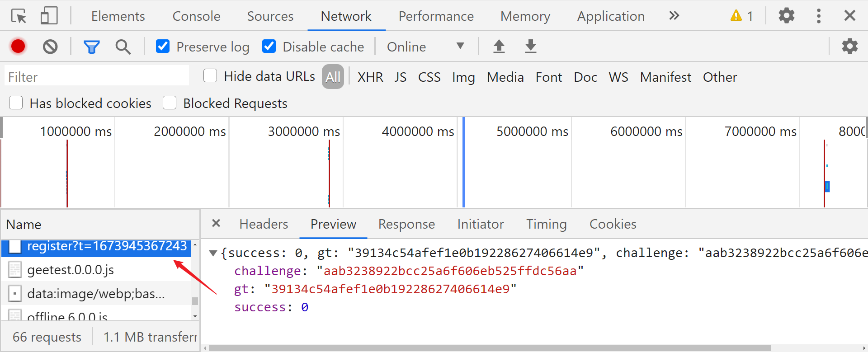Click the Name column header
Viewport: 868px width, 352px height.
100,224
